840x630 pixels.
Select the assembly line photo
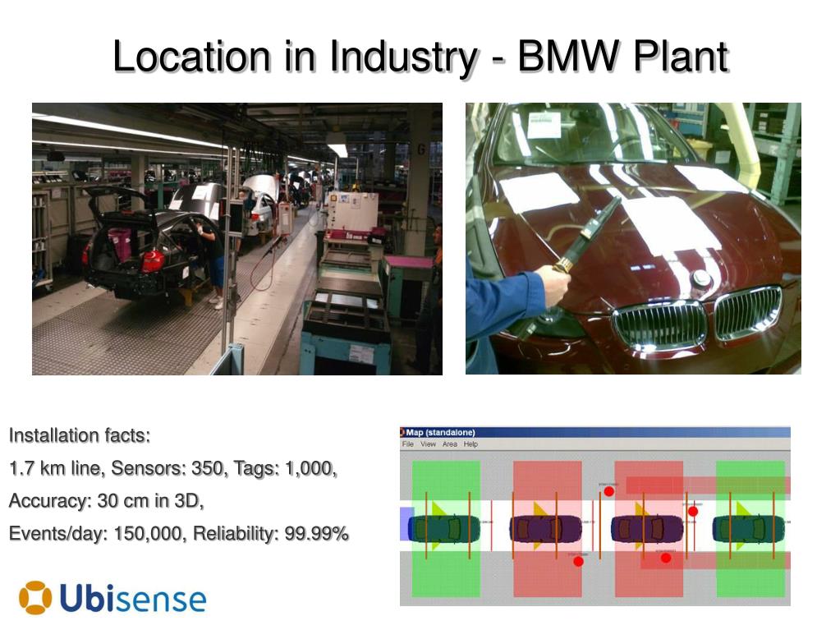click(237, 239)
